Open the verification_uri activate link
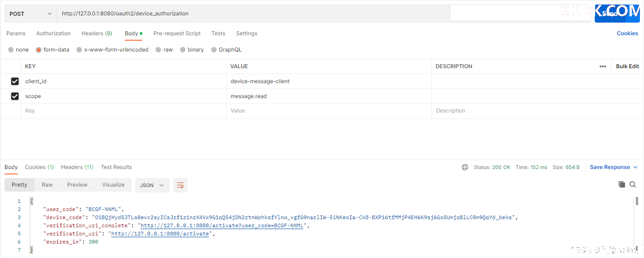 160,234
